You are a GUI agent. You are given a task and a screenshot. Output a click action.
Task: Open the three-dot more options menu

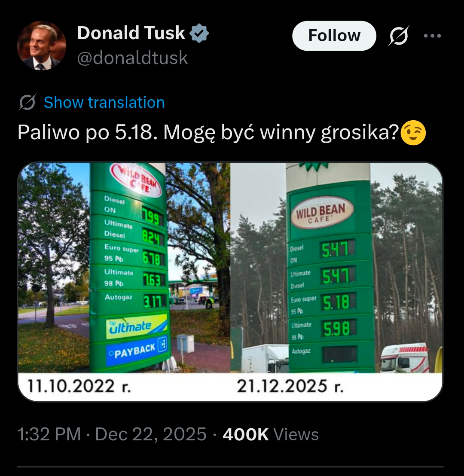(x=432, y=36)
